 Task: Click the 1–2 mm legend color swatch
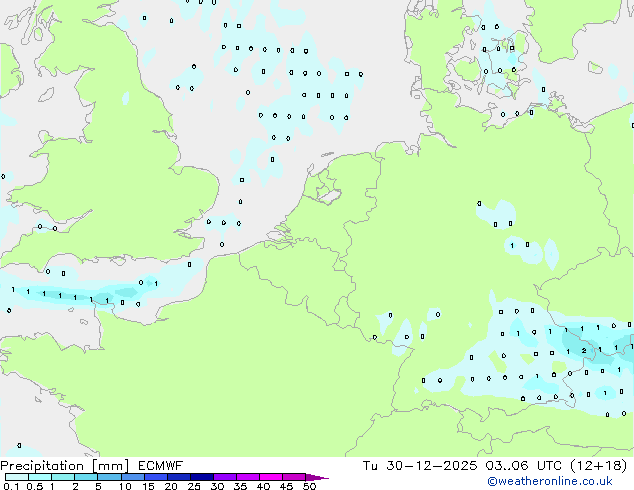pos(63,477)
